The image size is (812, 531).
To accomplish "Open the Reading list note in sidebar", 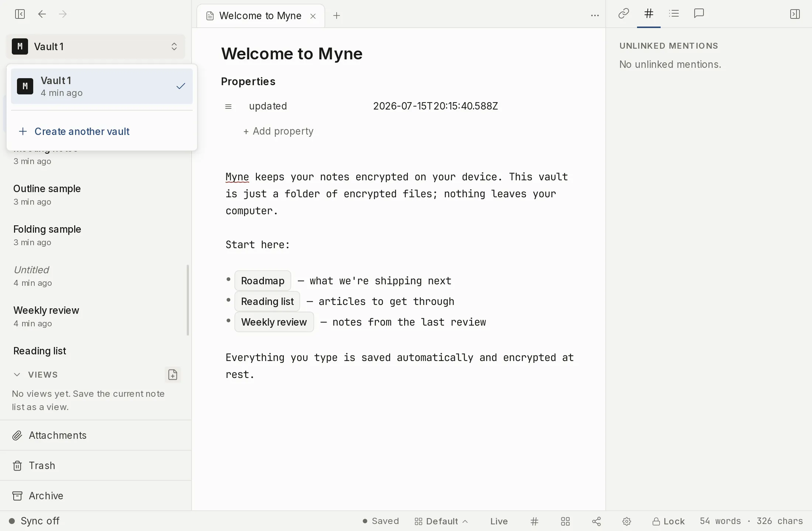I will (96, 351).
